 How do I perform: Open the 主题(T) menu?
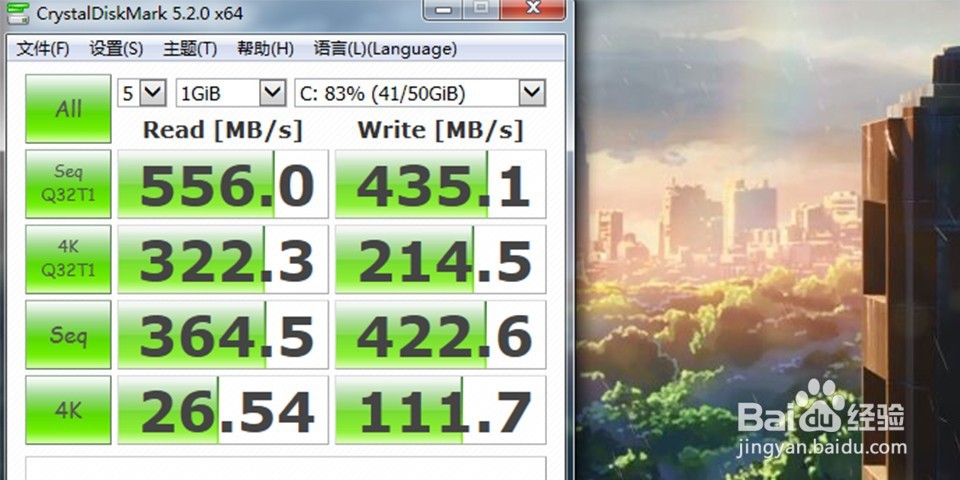click(190, 49)
